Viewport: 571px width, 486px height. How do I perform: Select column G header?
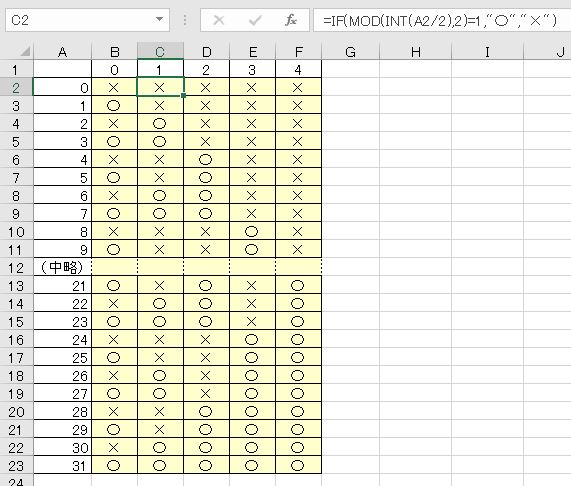pos(350,52)
